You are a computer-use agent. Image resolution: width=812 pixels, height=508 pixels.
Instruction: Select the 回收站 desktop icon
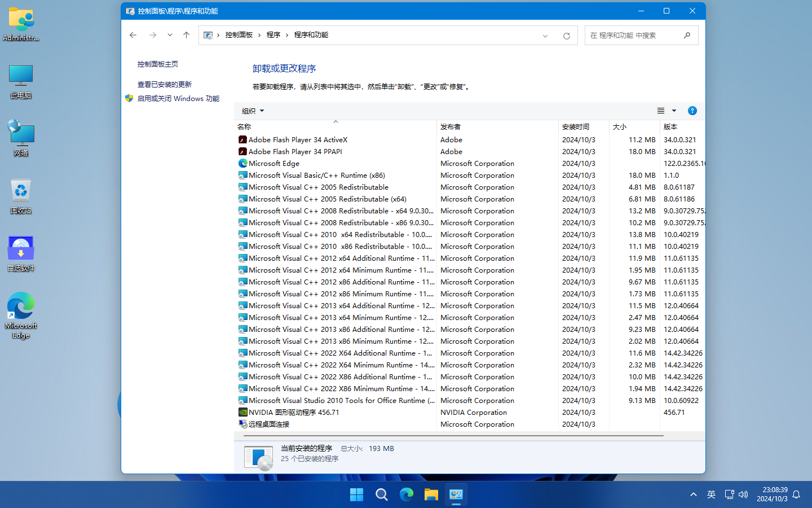21,196
